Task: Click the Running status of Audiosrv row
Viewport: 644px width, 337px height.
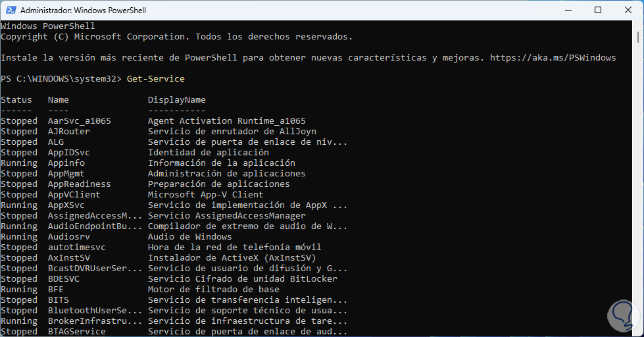Action: (19, 237)
